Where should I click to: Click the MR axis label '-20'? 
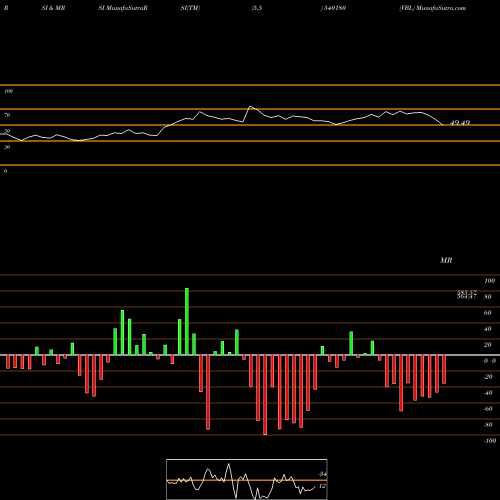488,377
